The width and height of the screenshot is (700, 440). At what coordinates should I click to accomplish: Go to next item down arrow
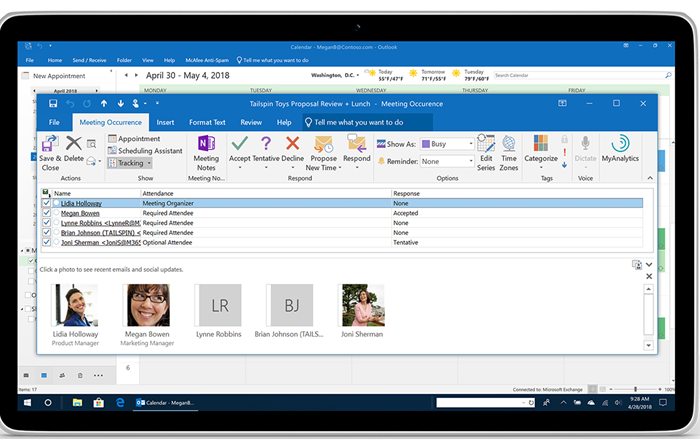[121, 104]
